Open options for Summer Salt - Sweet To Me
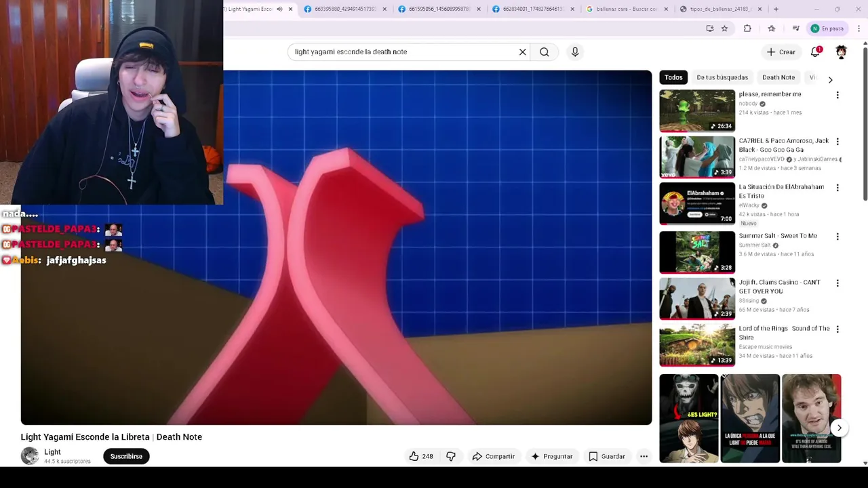868x488 pixels. tap(837, 237)
